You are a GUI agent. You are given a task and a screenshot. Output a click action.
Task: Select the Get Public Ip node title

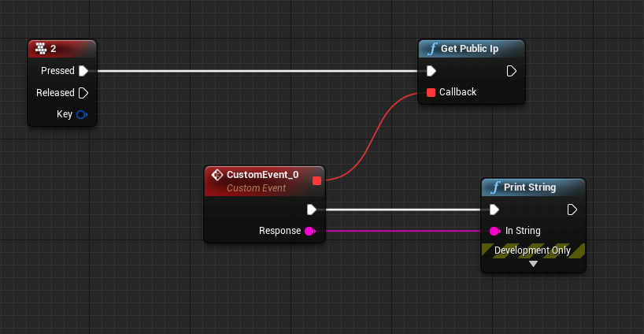point(469,49)
